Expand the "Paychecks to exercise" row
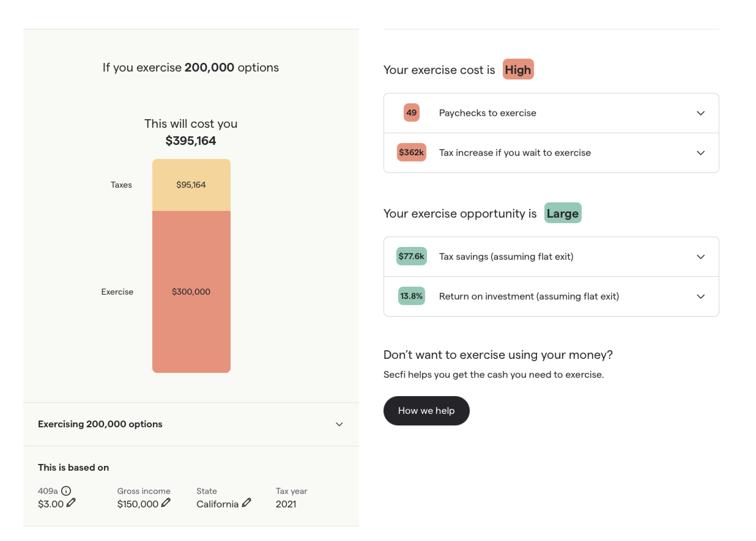 tap(701, 113)
